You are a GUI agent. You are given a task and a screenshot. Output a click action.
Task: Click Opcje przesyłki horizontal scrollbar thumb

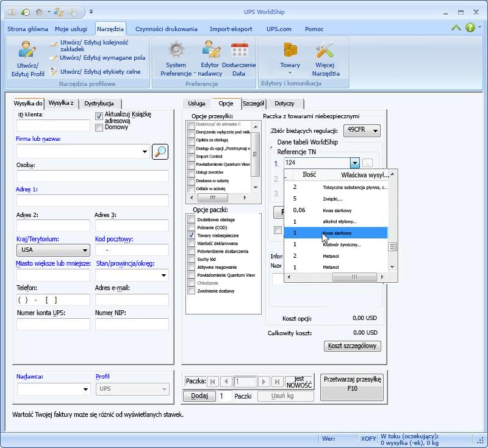coord(212,197)
